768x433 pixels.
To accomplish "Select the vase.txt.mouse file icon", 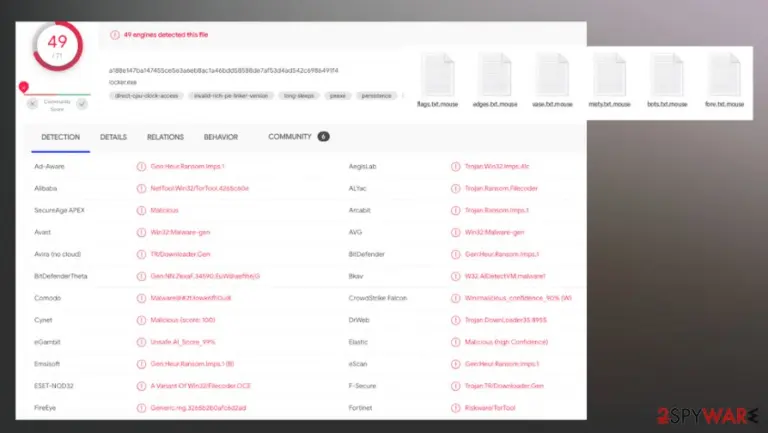I will (552, 75).
